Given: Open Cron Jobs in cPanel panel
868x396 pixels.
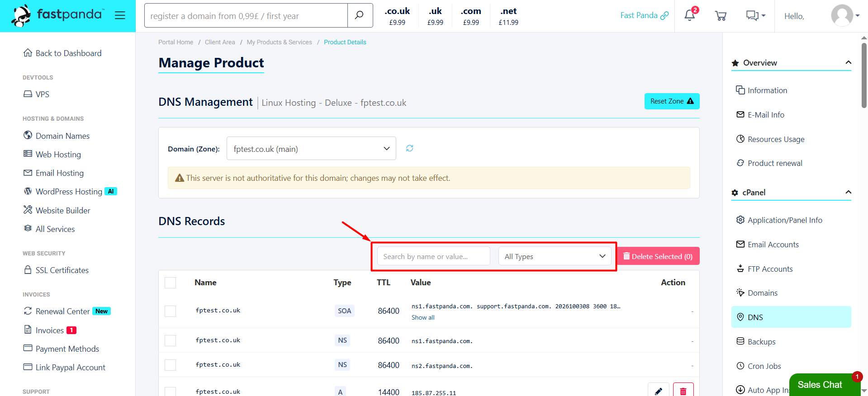Looking at the screenshot, I should point(759,366).
